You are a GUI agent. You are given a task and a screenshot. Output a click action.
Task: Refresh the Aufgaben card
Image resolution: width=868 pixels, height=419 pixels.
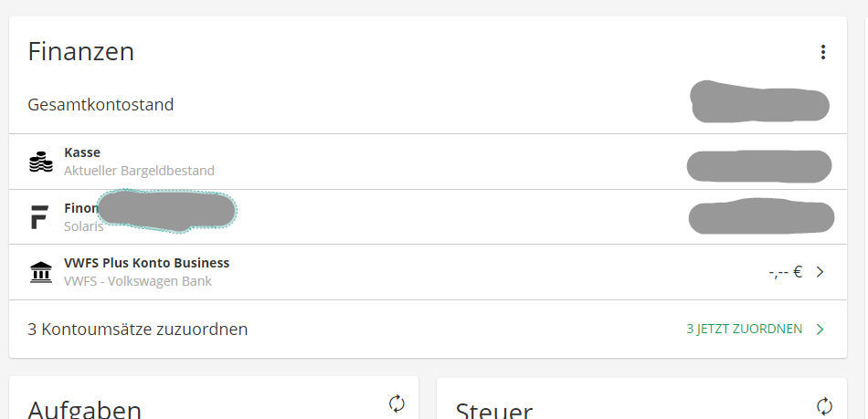pyautogui.click(x=397, y=403)
